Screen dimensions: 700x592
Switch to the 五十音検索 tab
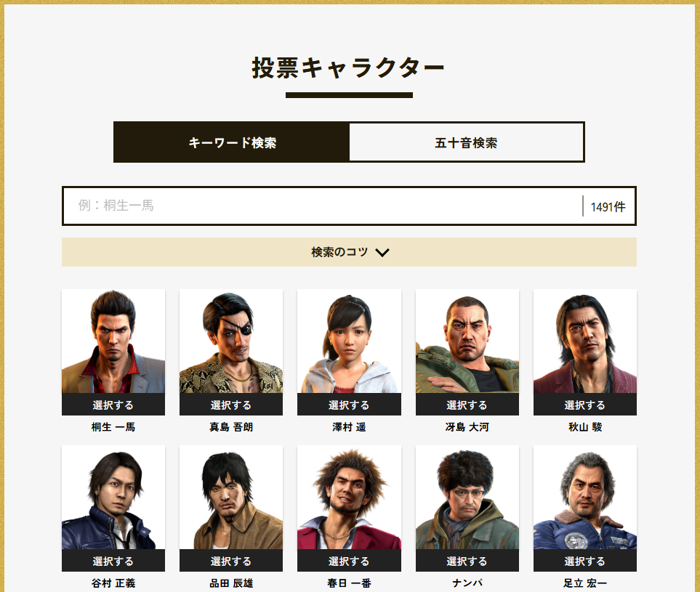point(467,142)
